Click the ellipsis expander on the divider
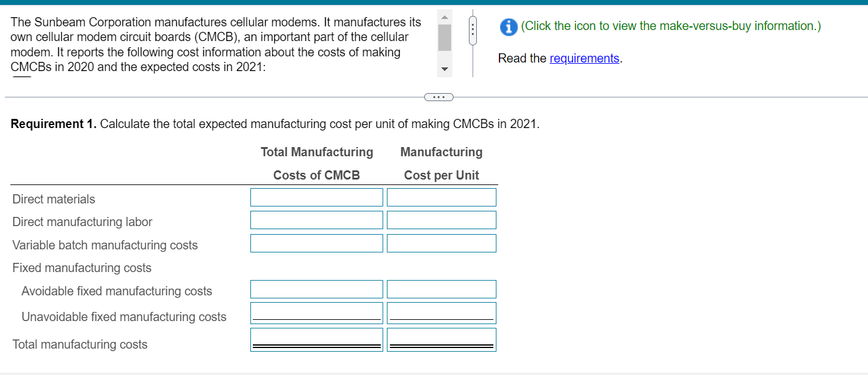Viewport: 868px width, 375px height. (438, 96)
